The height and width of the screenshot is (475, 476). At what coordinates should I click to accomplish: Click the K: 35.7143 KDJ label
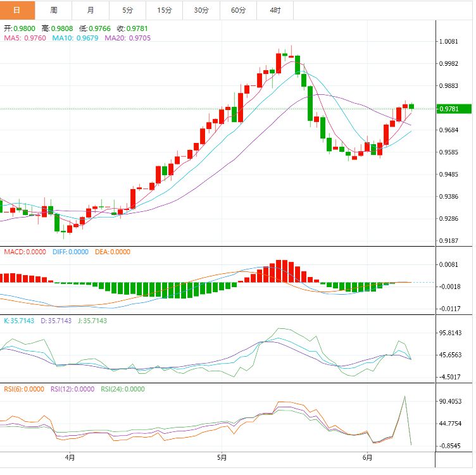19,321
